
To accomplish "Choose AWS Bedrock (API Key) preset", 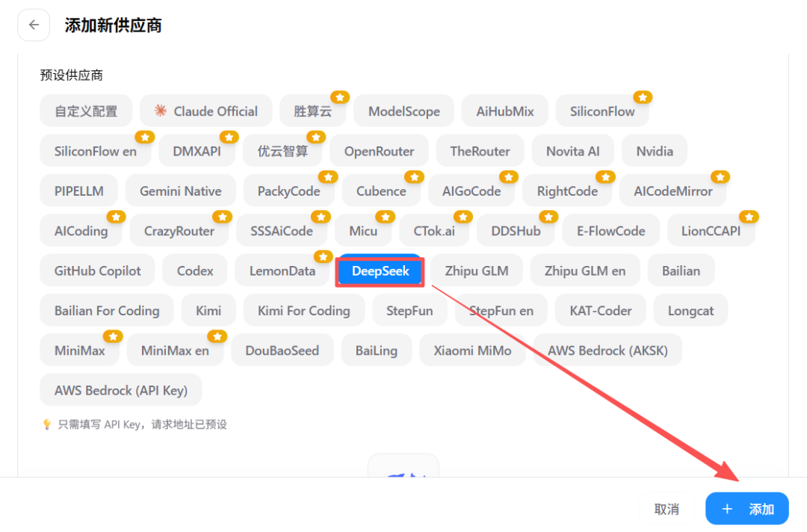I will pos(121,391).
